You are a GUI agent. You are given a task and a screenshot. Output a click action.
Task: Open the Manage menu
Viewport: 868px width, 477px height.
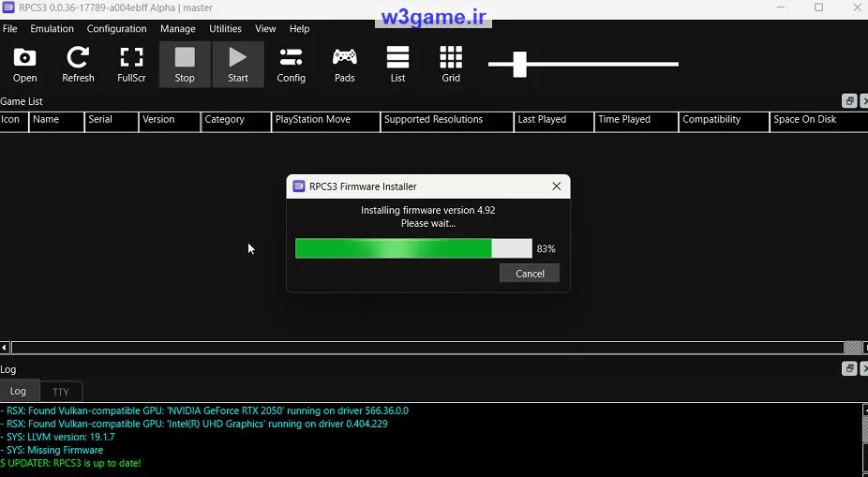tap(178, 29)
